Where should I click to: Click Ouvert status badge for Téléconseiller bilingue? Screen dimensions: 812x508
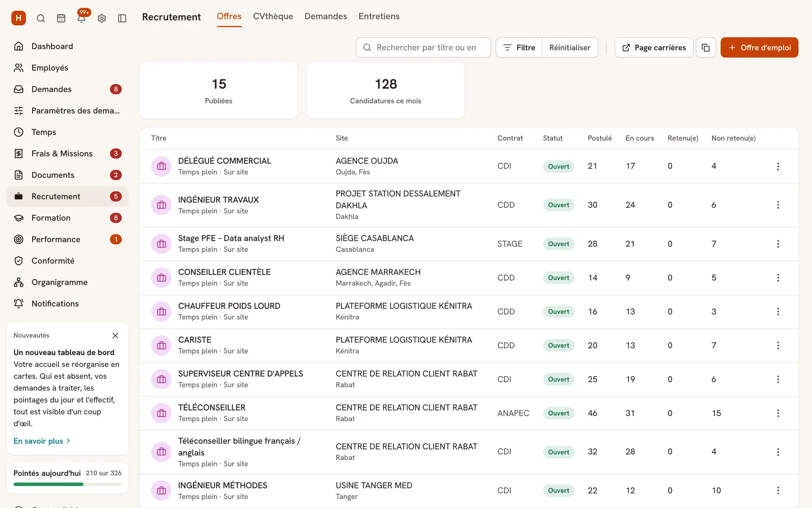click(x=558, y=452)
